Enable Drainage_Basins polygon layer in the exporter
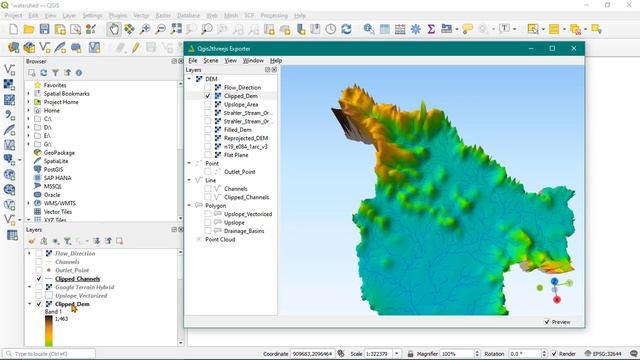 coord(208,231)
